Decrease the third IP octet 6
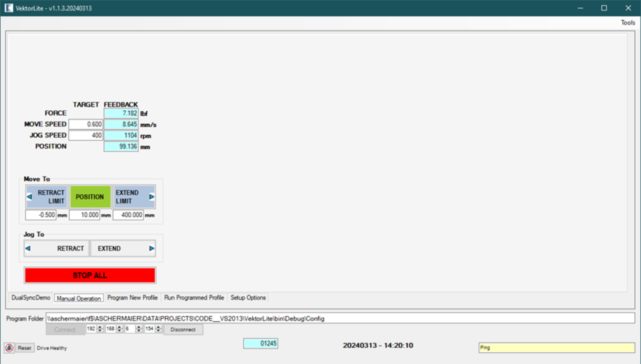 point(139,330)
